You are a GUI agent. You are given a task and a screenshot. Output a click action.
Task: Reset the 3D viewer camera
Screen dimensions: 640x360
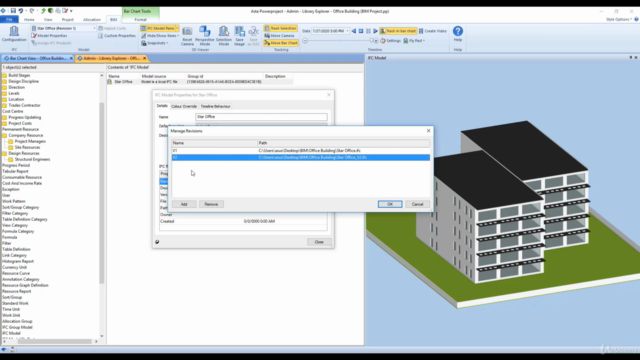[187, 36]
